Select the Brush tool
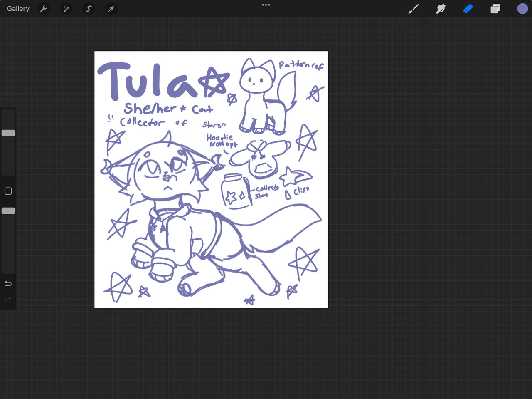This screenshot has width=532, height=399. [x=414, y=9]
